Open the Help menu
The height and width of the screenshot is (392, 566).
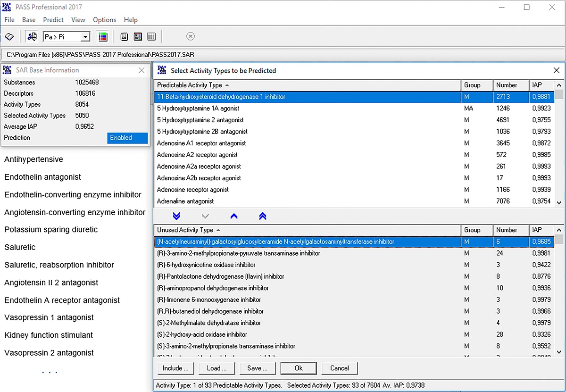[131, 20]
